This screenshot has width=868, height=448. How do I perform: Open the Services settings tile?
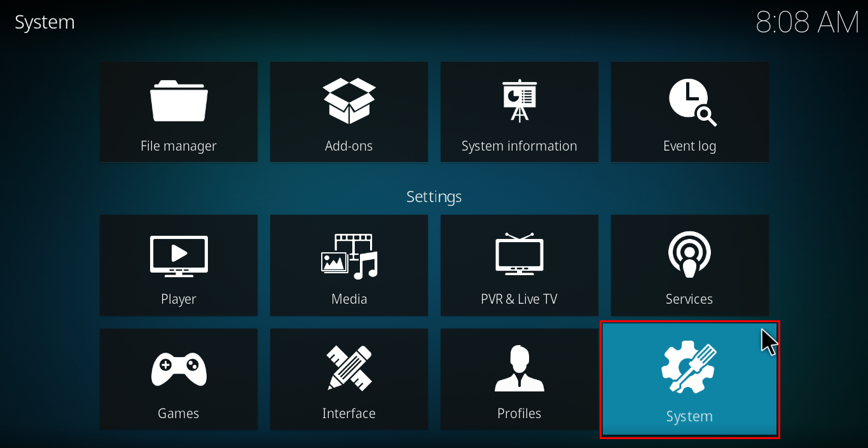[690, 265]
